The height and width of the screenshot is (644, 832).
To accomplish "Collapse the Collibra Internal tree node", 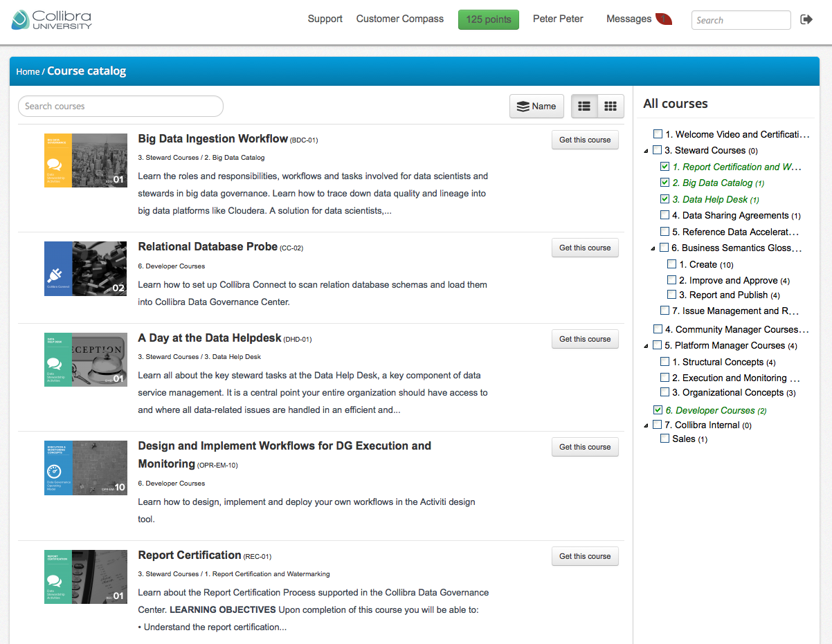I will pyautogui.click(x=646, y=425).
